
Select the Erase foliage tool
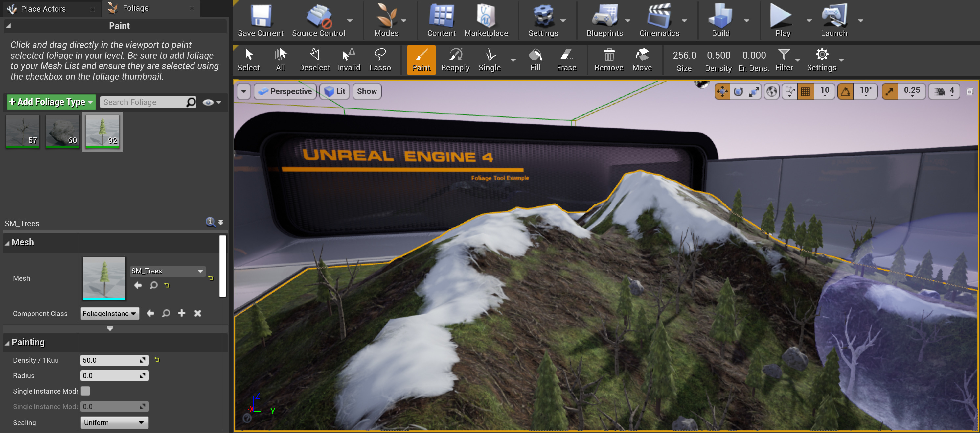click(x=566, y=60)
